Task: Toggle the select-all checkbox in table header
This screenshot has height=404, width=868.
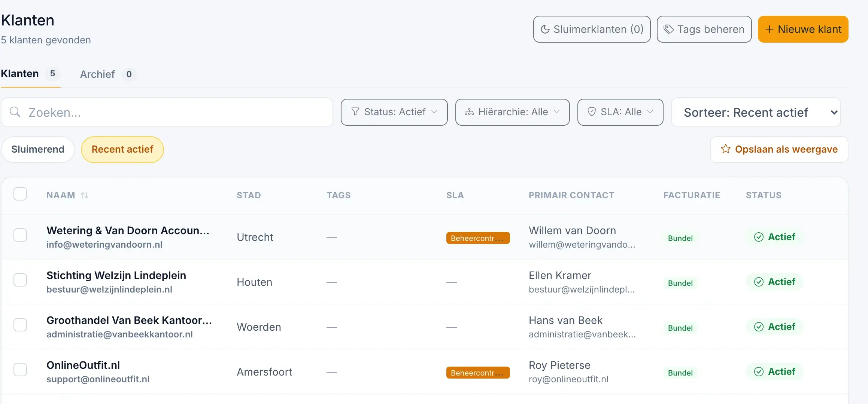Action: 20,194
